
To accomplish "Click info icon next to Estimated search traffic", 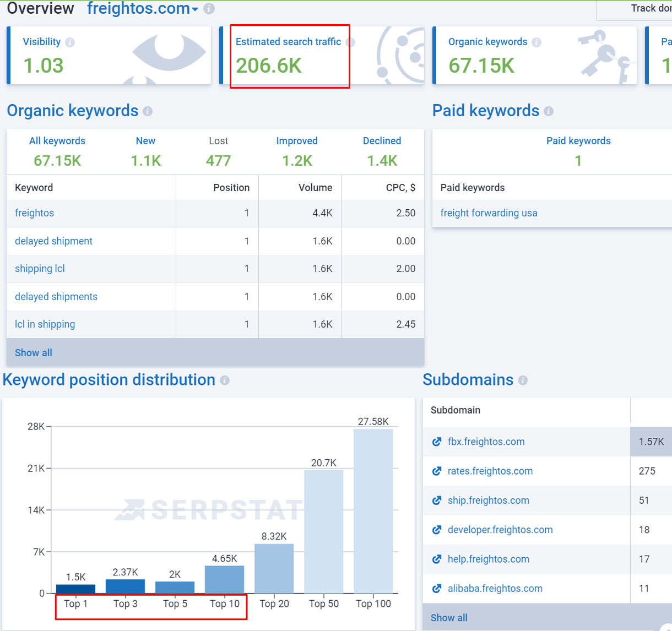I will (x=350, y=42).
